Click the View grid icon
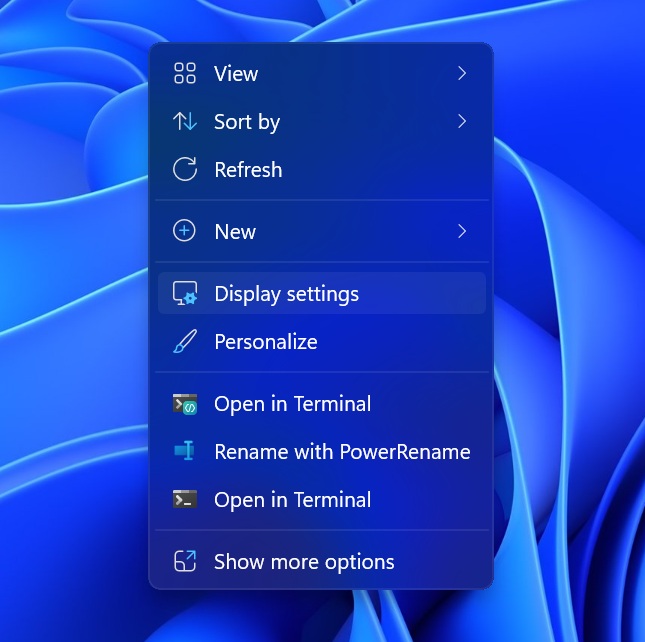This screenshot has width=645, height=642. (x=185, y=73)
